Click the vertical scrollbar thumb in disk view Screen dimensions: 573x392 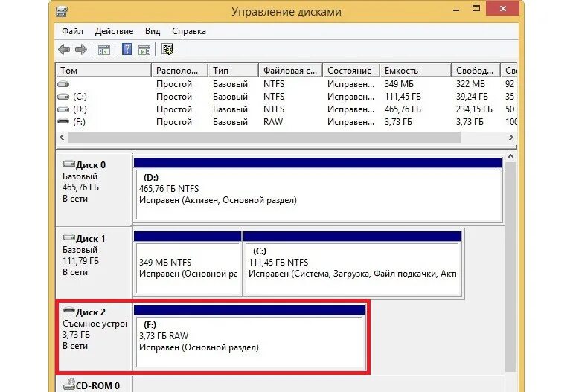coord(511,267)
